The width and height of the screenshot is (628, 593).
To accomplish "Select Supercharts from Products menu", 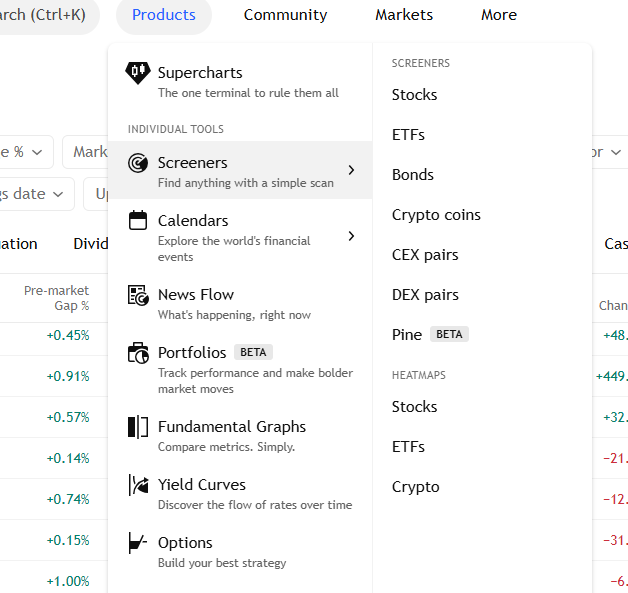I will [x=240, y=81].
